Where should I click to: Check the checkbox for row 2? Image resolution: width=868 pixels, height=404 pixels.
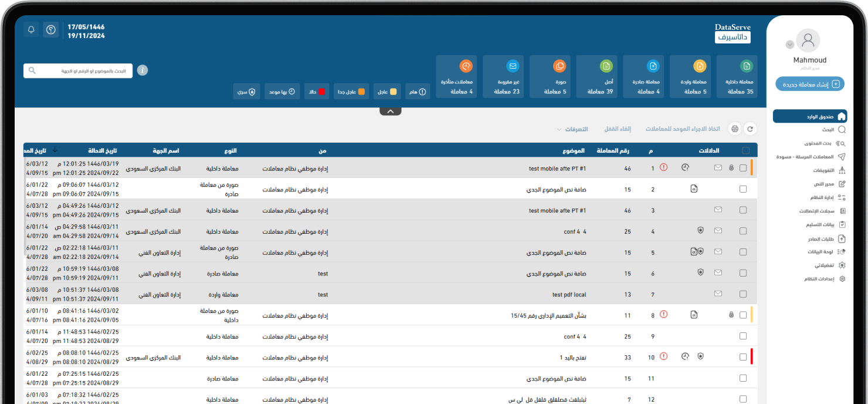(743, 189)
